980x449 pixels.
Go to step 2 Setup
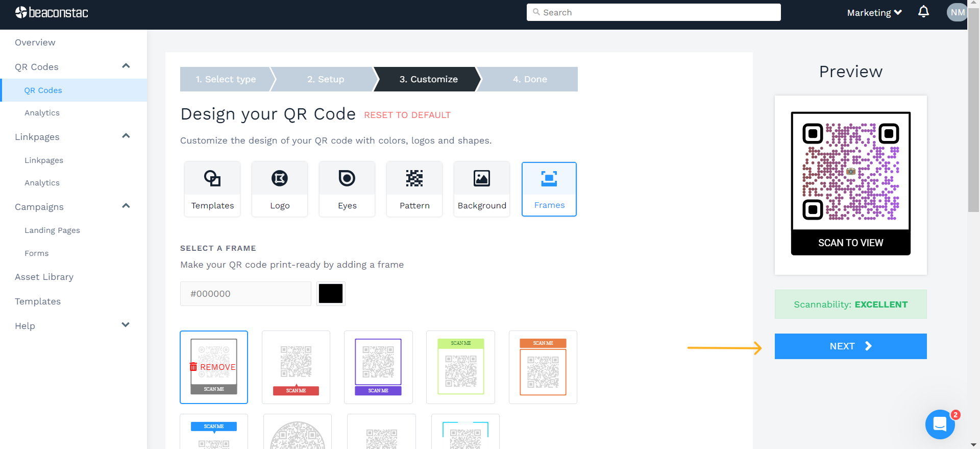tap(326, 79)
